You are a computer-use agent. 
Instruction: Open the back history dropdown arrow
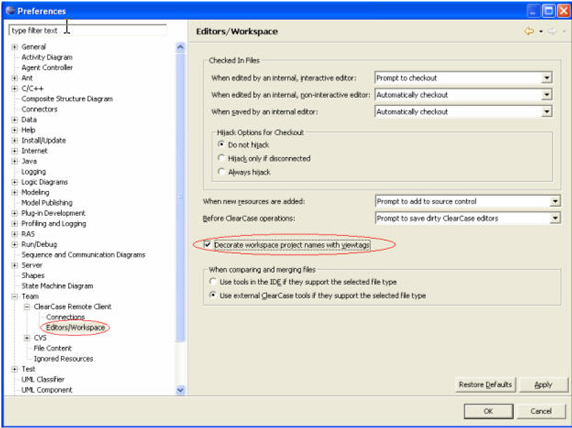click(541, 32)
